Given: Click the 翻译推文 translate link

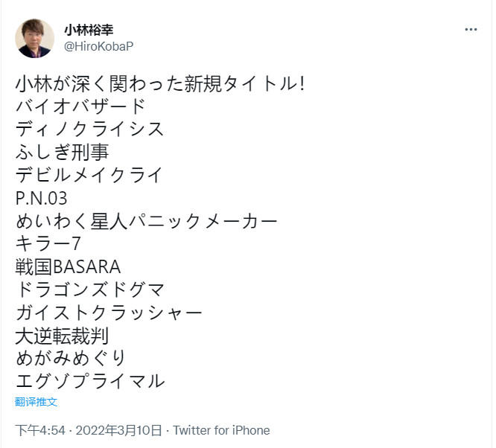Looking at the screenshot, I should pos(36,402).
